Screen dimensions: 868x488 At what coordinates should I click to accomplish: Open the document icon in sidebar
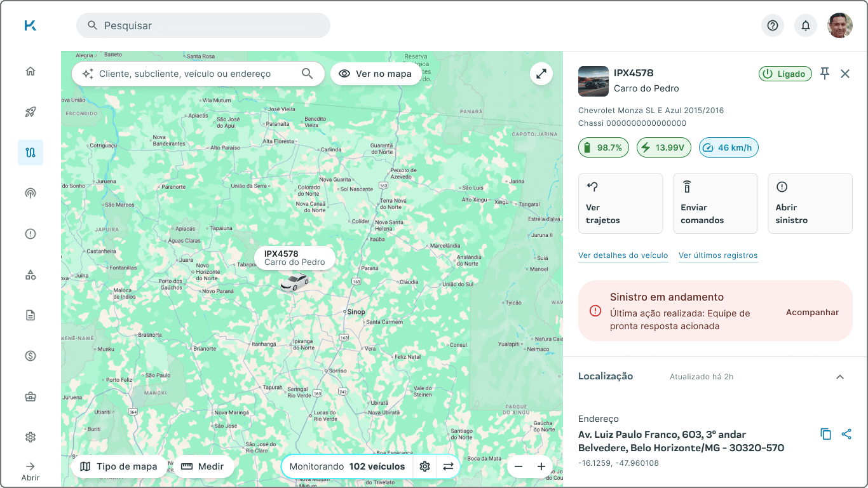(31, 315)
